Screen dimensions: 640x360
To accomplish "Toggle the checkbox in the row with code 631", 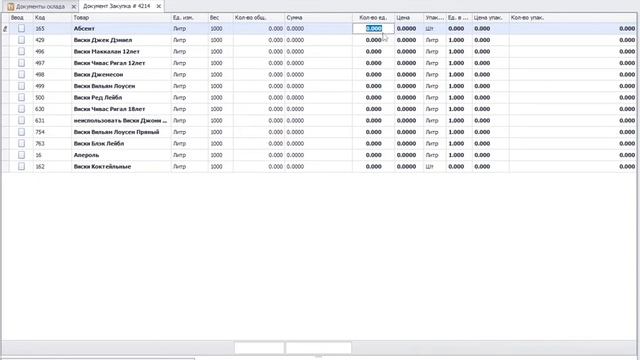I will pyautogui.click(x=21, y=120).
